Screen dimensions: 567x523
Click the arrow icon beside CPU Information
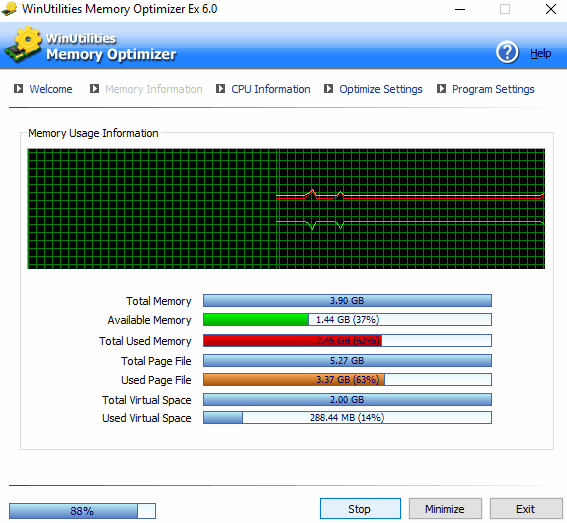[x=221, y=89]
